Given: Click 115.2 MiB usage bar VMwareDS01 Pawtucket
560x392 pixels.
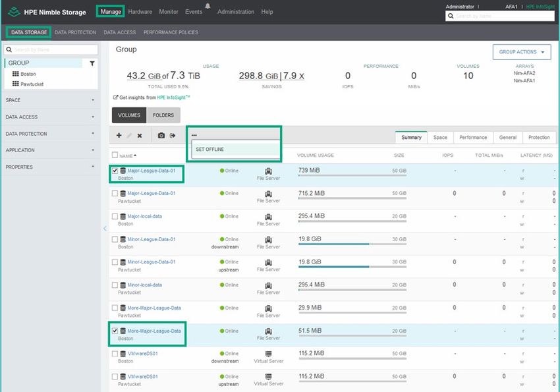Looking at the screenshot, I should coord(352,381).
